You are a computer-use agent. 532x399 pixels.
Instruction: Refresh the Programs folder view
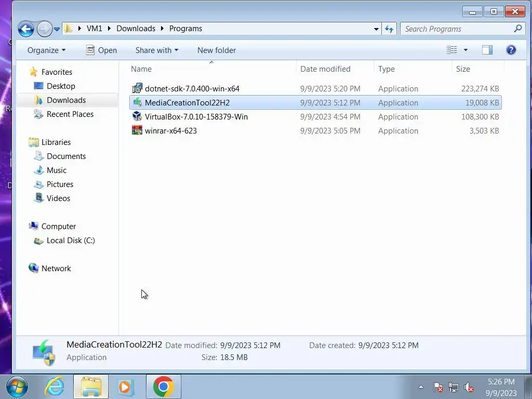[389, 29]
